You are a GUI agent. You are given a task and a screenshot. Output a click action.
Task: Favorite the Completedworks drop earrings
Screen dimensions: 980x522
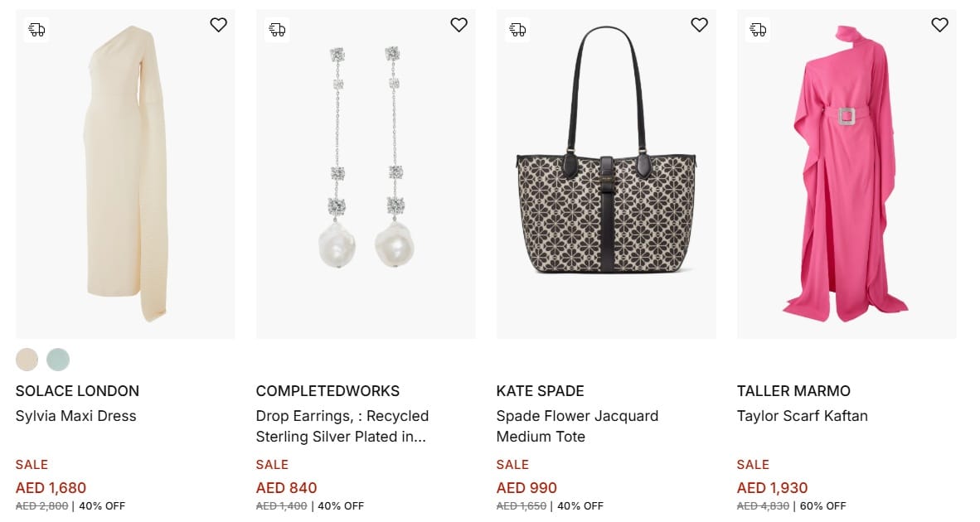[458, 25]
